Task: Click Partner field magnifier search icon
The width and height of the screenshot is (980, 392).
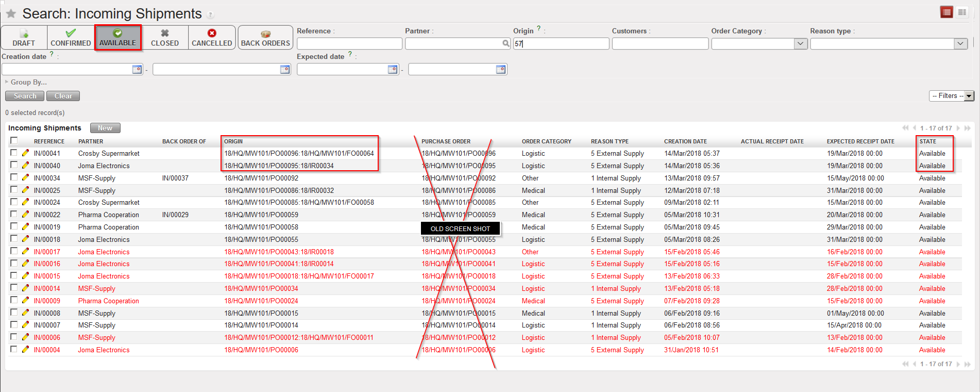Action: coord(506,44)
